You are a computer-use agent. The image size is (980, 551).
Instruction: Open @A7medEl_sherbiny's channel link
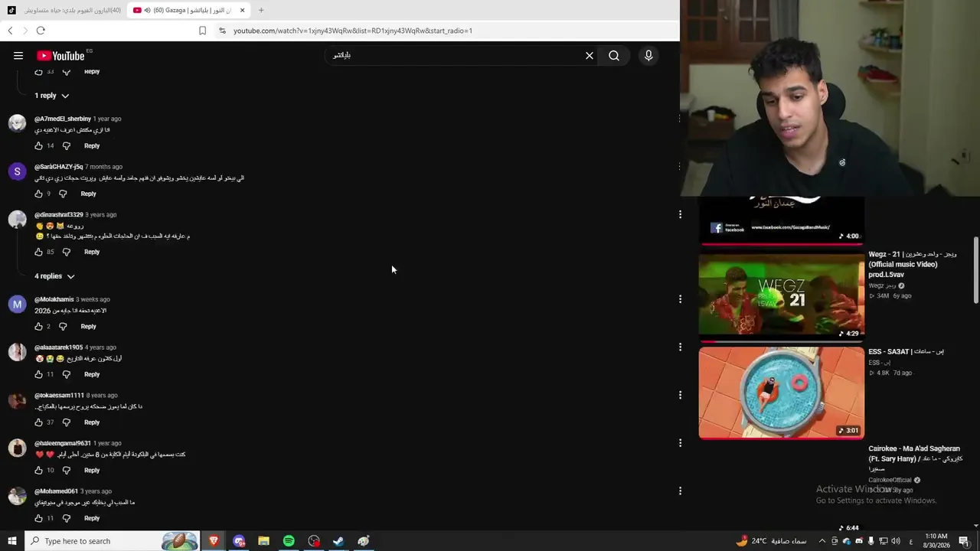pyautogui.click(x=63, y=119)
